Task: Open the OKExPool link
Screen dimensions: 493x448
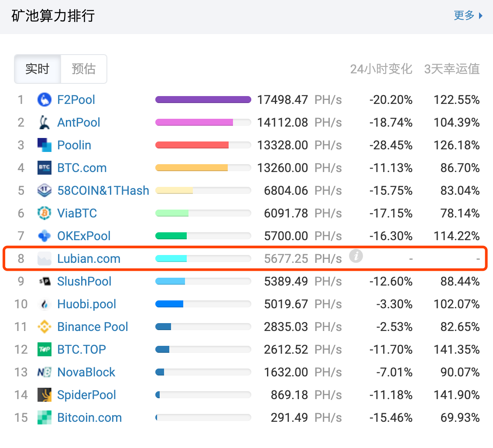Action: [x=83, y=236]
